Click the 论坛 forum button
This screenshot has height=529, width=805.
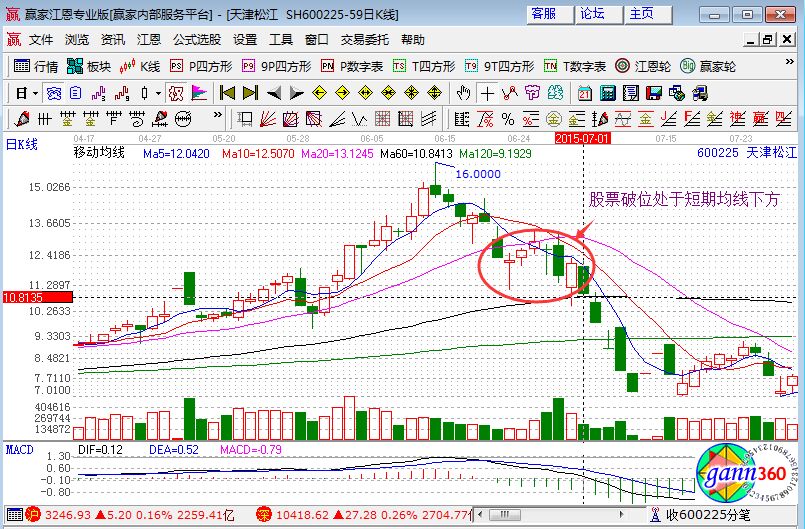coord(593,13)
